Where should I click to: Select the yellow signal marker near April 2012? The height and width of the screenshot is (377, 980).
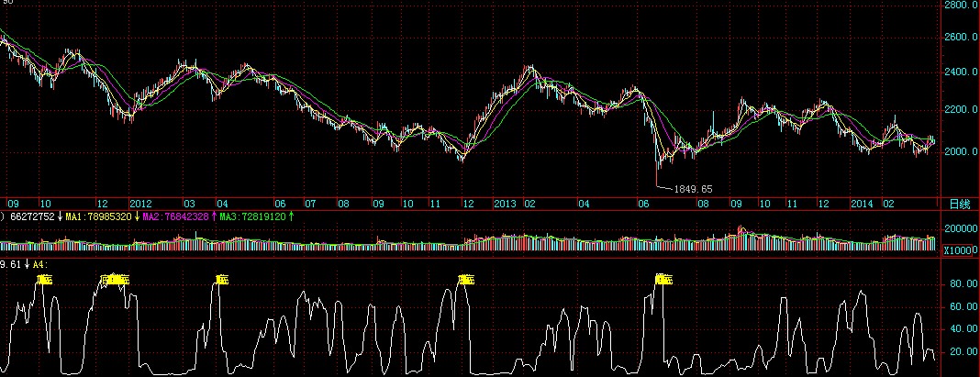221,279
